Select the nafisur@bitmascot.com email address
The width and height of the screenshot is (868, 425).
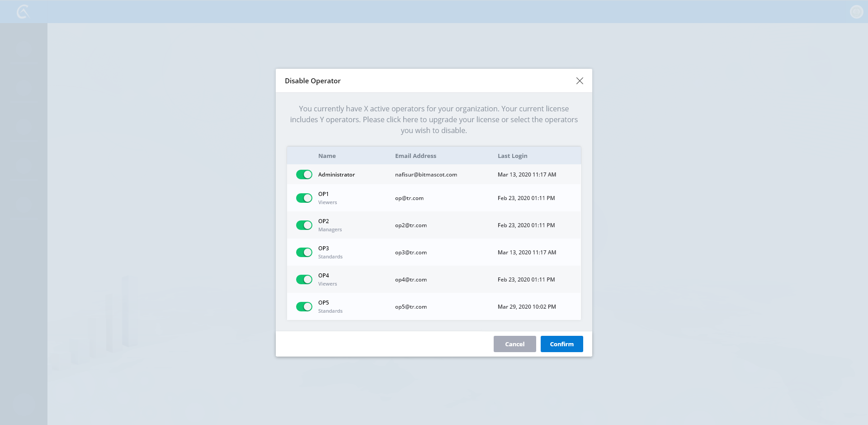426,175
